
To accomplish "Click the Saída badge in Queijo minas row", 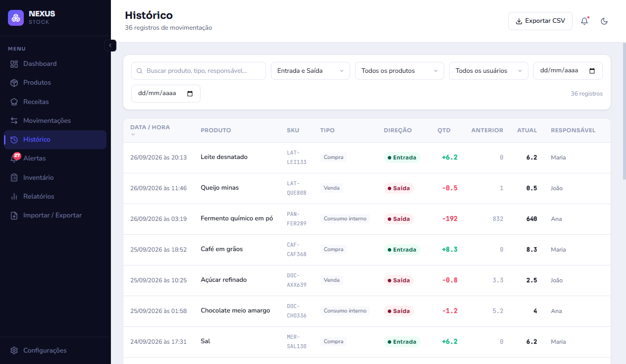I will tap(399, 188).
